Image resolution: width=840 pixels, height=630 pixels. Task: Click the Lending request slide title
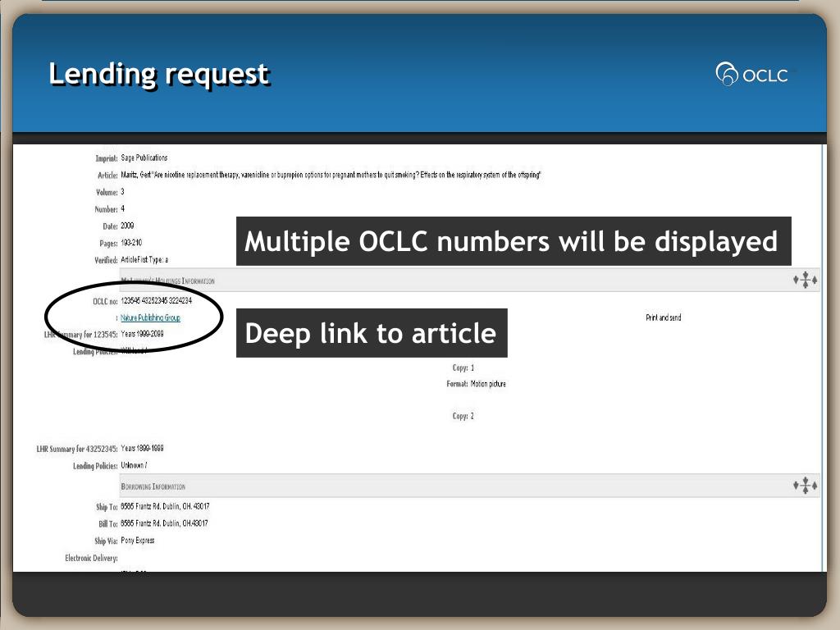pos(159,75)
